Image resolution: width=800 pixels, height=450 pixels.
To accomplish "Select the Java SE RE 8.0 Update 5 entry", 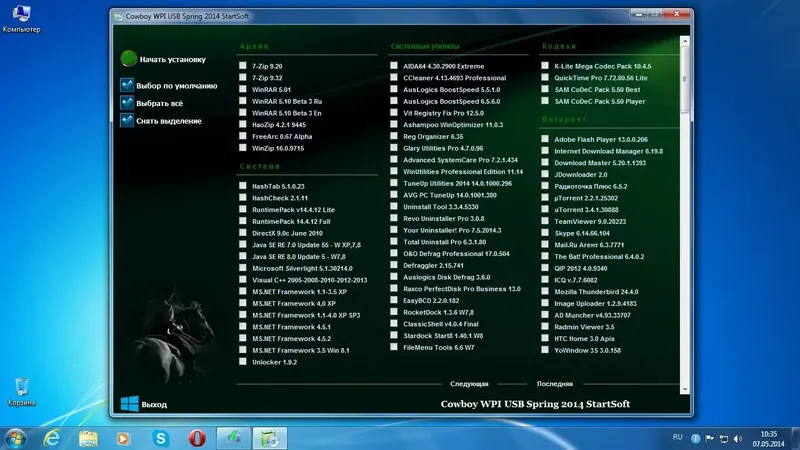I will (298, 257).
